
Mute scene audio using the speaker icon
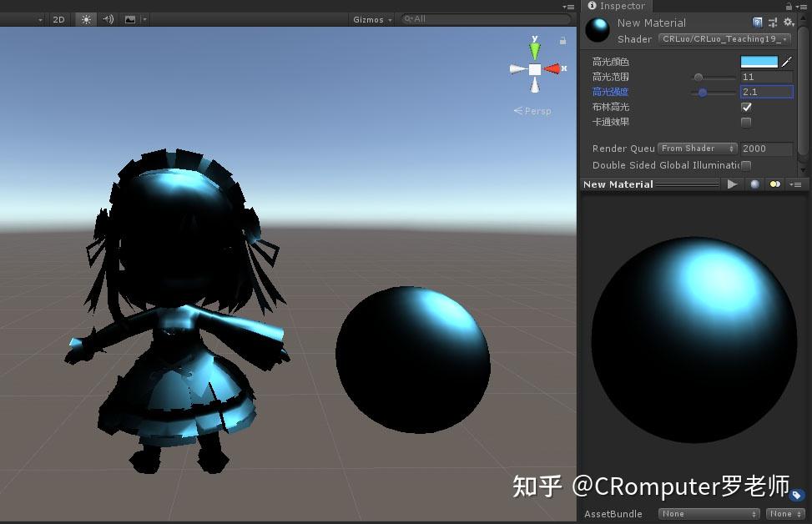coord(107,19)
